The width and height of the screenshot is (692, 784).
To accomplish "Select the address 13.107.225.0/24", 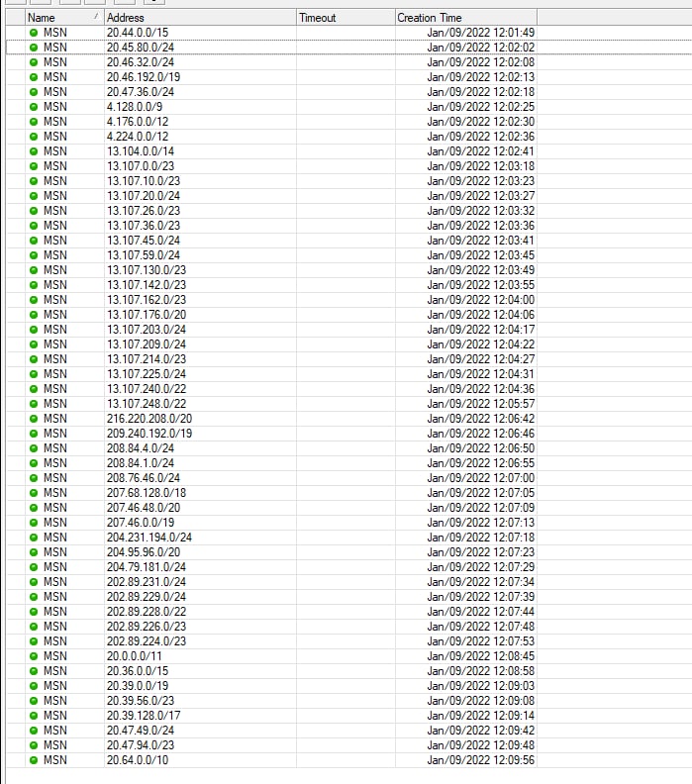I will pos(147,374).
